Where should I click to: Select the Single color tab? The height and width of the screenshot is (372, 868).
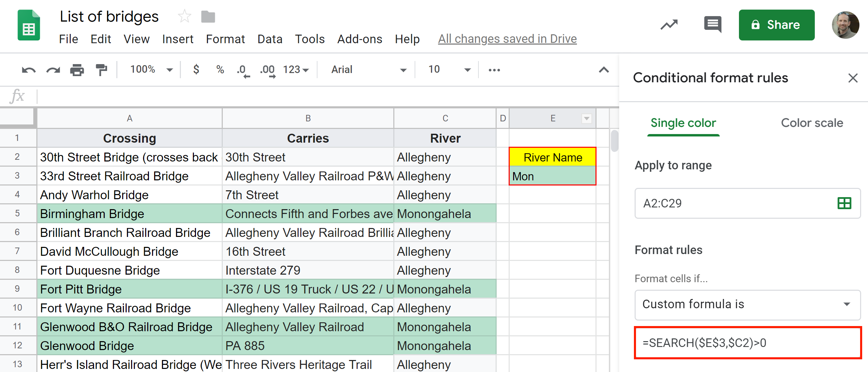coord(683,123)
